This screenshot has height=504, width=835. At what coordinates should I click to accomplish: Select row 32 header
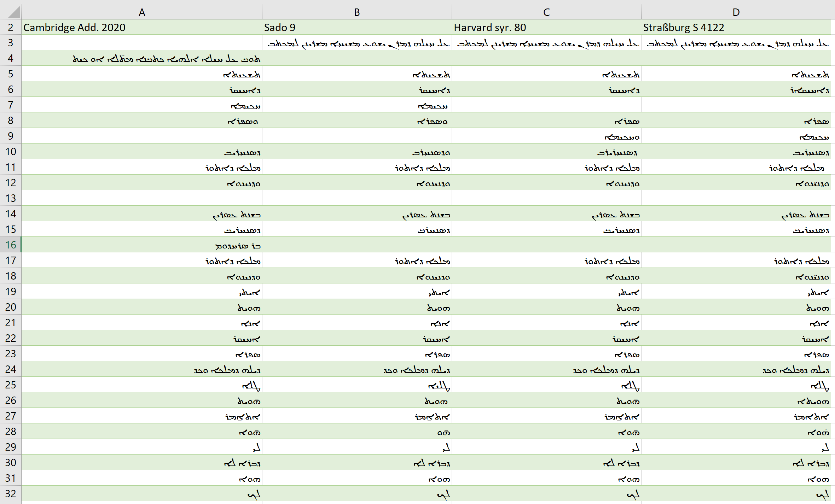pyautogui.click(x=11, y=493)
